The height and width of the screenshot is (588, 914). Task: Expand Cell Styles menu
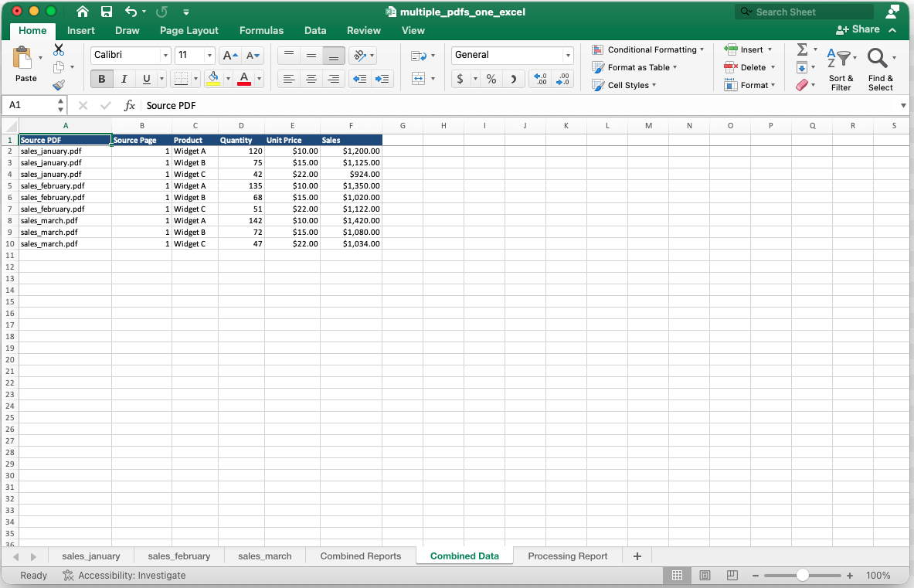click(624, 85)
